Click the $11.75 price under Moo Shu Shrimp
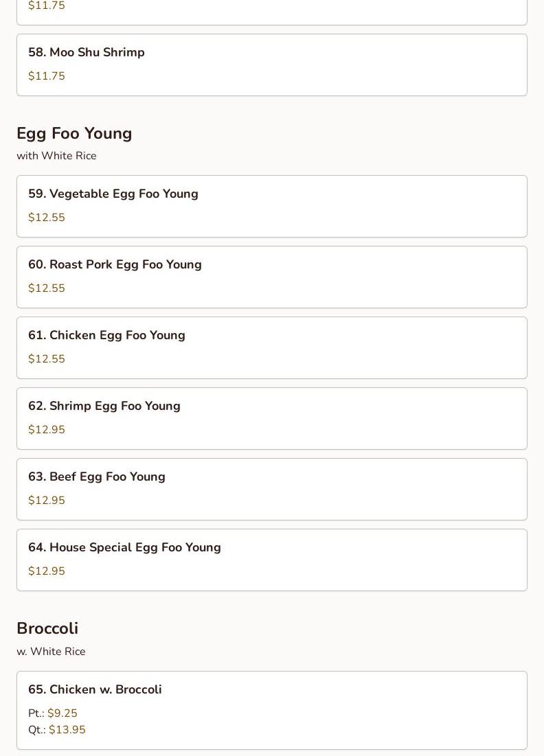544x756 pixels. pos(47,76)
